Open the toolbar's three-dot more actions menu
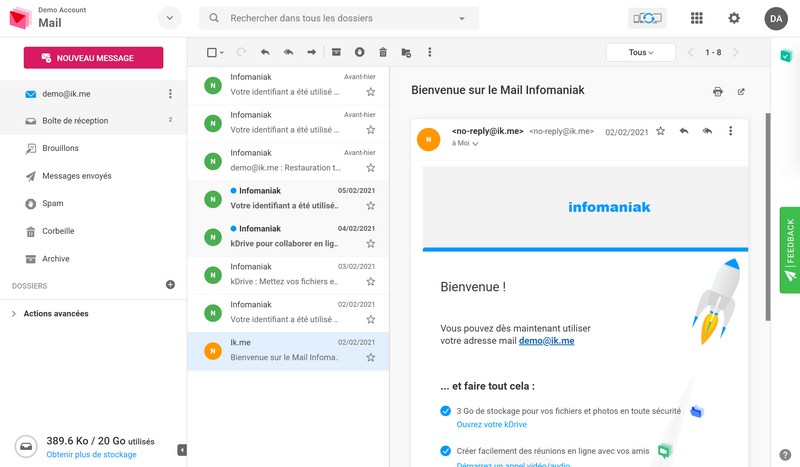Viewport: 800px width, 467px height. tap(430, 52)
